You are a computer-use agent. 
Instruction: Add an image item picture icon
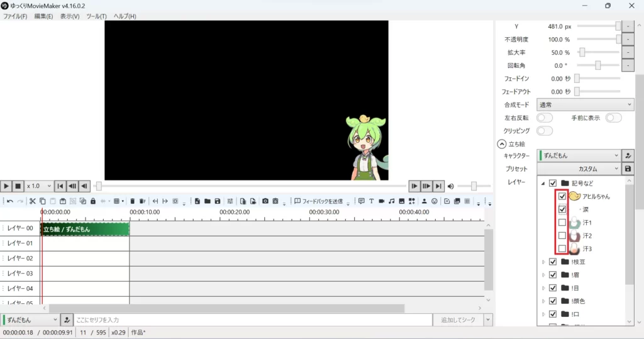(402, 201)
